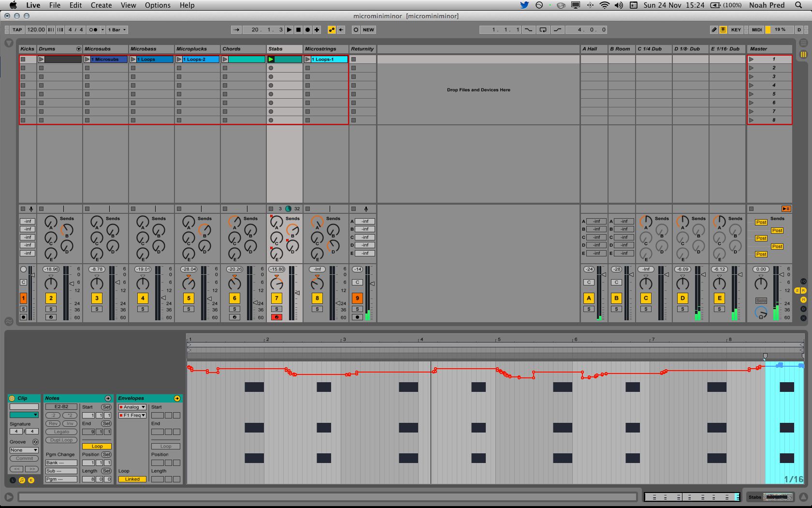Toggle the In/Out section show button

tap(803, 281)
